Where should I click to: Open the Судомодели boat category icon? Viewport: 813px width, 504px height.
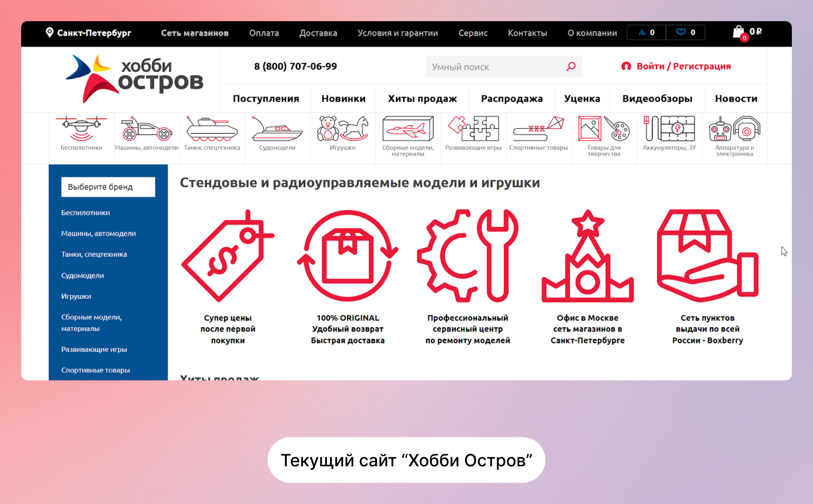277,129
